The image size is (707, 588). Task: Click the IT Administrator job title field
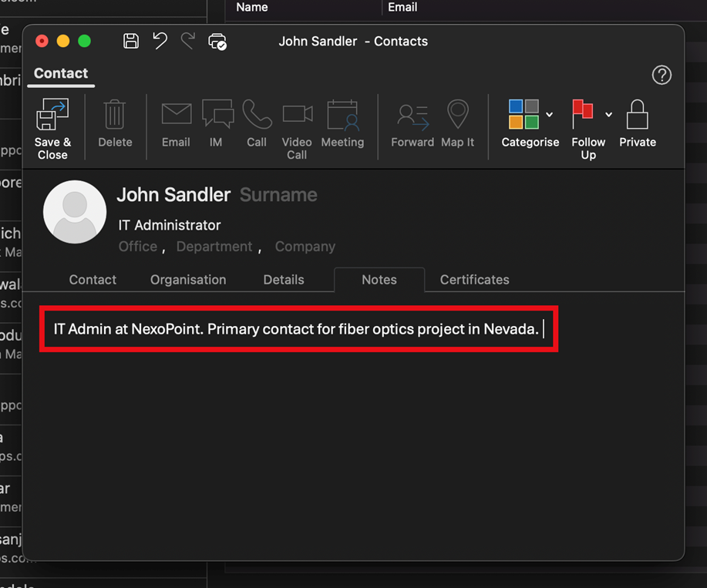click(x=170, y=225)
